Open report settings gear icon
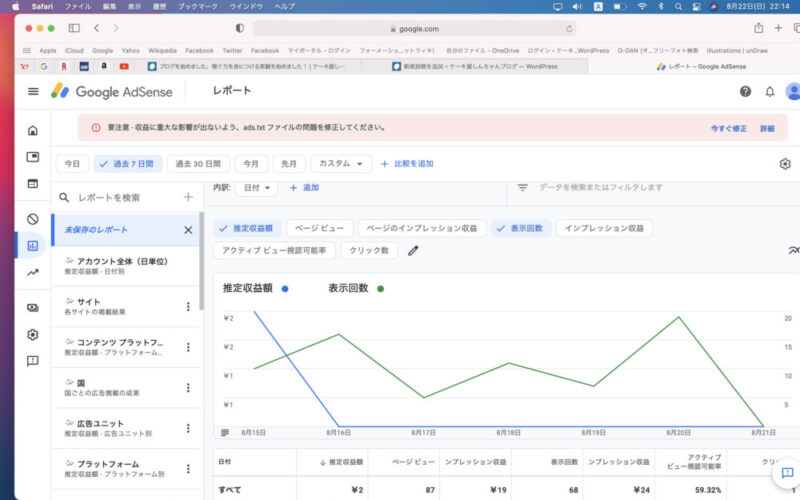 (x=785, y=163)
